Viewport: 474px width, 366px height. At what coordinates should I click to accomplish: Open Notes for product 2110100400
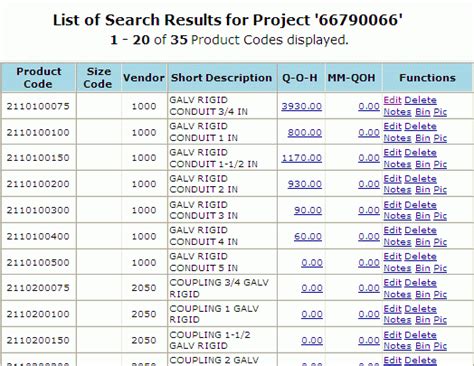397,242
